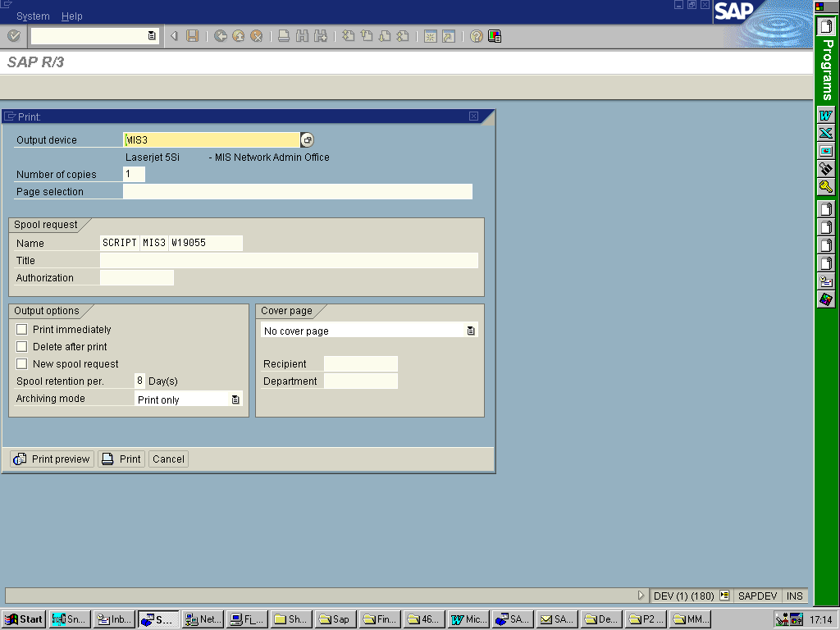This screenshot has height=630, width=840.
Task: Launch Excel from the Programs shortcut bar
Action: click(825, 133)
